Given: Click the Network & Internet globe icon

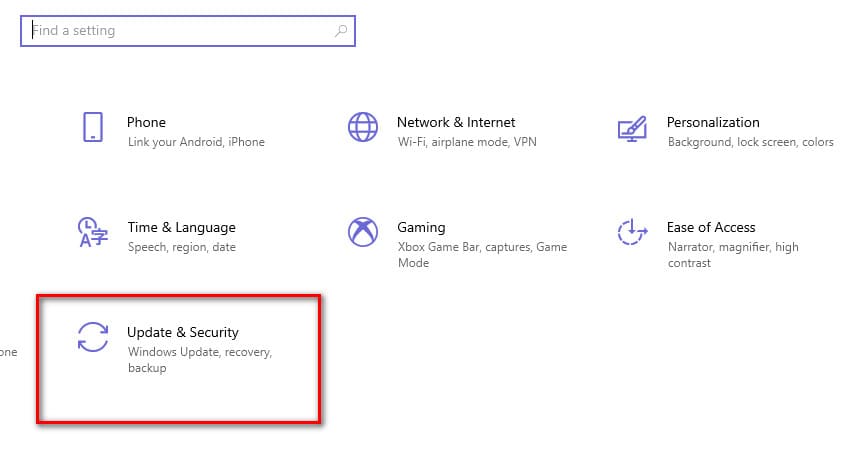Looking at the screenshot, I should (363, 127).
